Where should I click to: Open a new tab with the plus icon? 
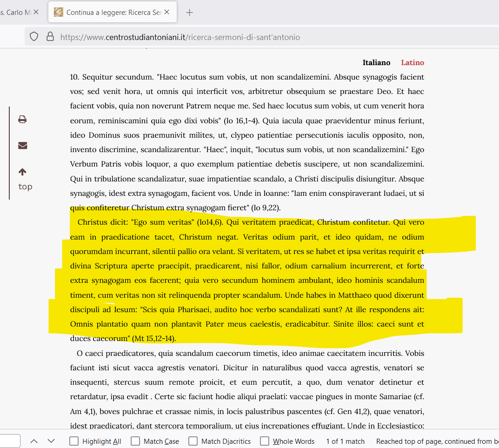pos(189,13)
